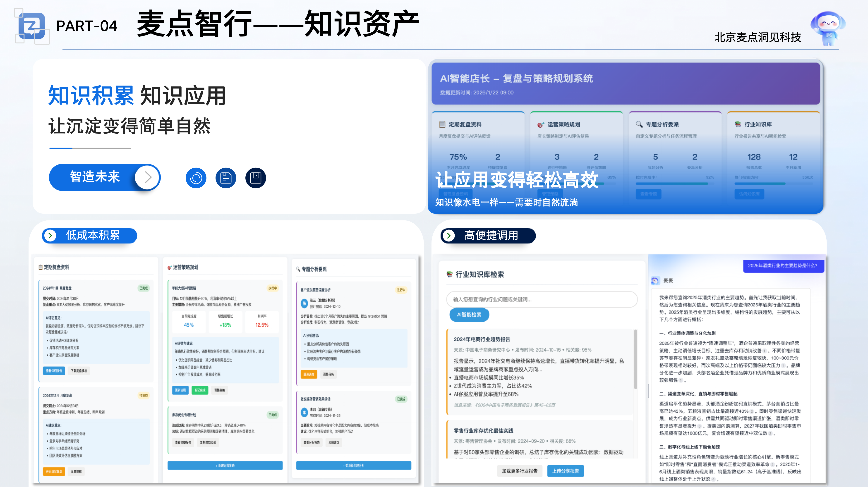The image size is (868, 487).
Task: Click 查看完整报告 under 库存优化专项计划
Action: pos(183,442)
